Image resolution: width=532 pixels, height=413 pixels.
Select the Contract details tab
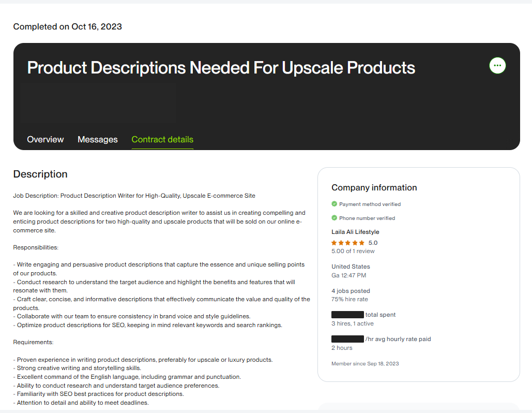coord(162,140)
